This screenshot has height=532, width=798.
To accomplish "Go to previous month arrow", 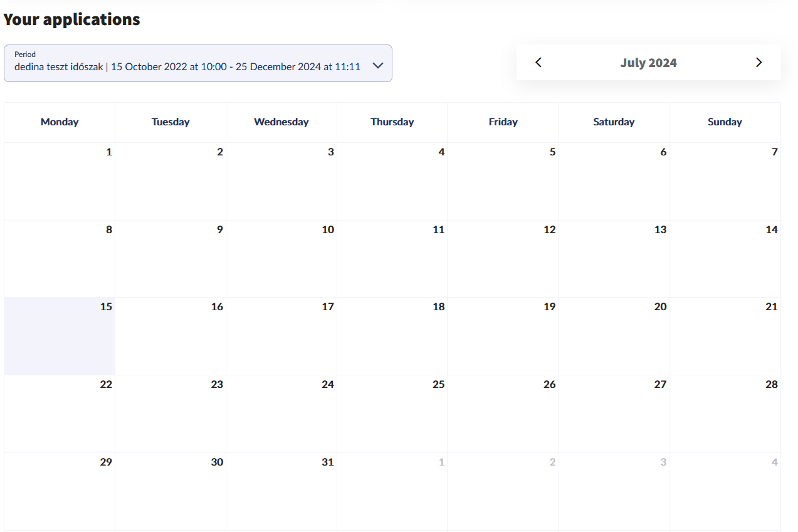I will (x=538, y=63).
